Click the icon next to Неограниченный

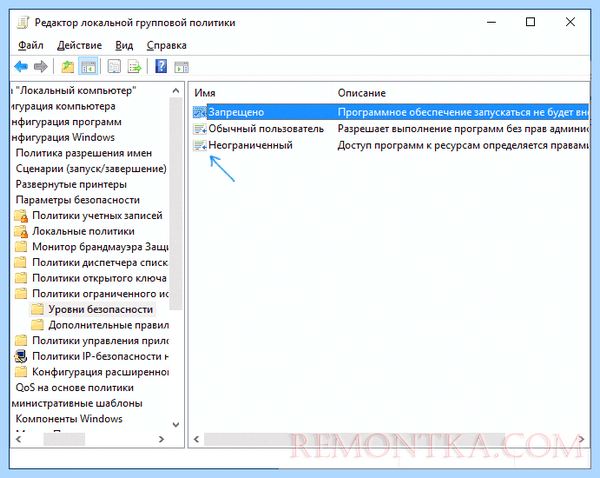(x=200, y=145)
